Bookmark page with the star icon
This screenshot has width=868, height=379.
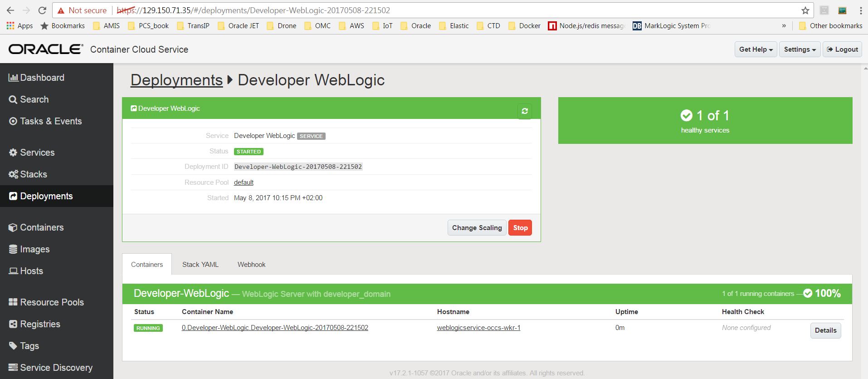click(805, 10)
